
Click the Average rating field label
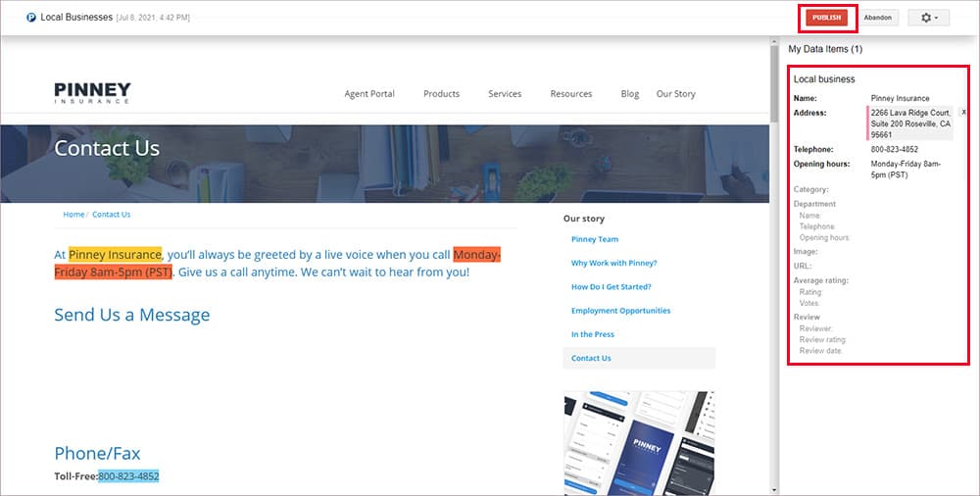tap(820, 280)
